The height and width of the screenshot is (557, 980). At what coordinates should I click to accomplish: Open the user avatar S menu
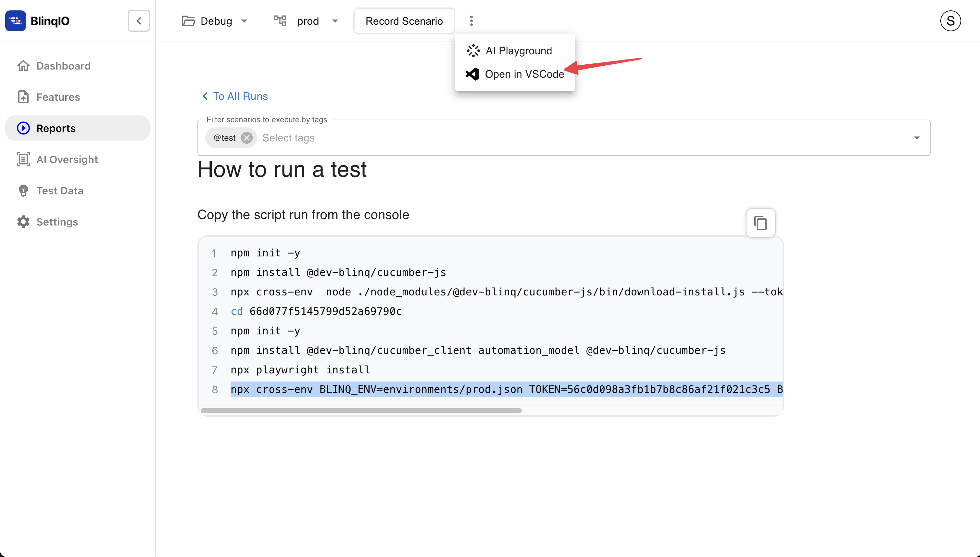pos(950,21)
